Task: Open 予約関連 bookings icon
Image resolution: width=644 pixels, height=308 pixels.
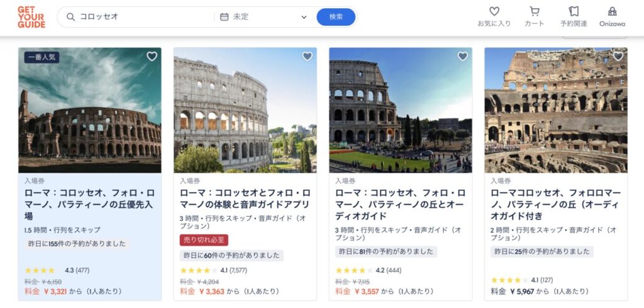Action: coord(574,12)
